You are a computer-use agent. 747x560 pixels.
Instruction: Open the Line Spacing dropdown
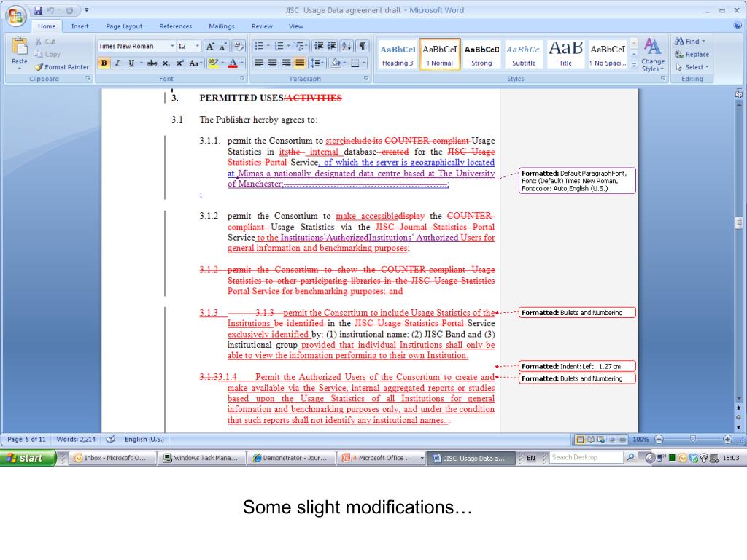tap(317, 63)
